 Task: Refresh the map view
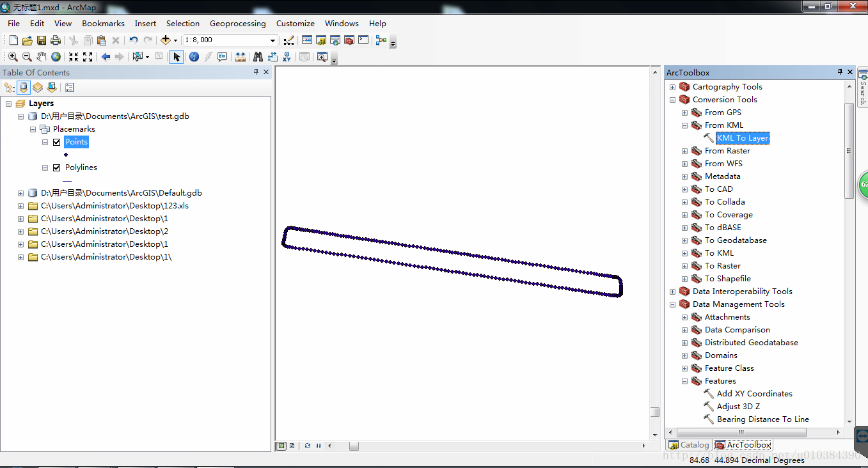coord(308,446)
